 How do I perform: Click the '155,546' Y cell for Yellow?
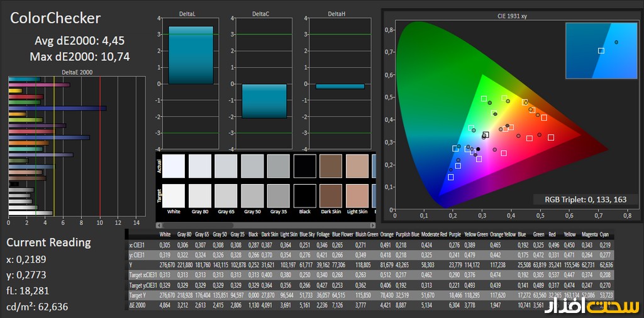(571, 265)
